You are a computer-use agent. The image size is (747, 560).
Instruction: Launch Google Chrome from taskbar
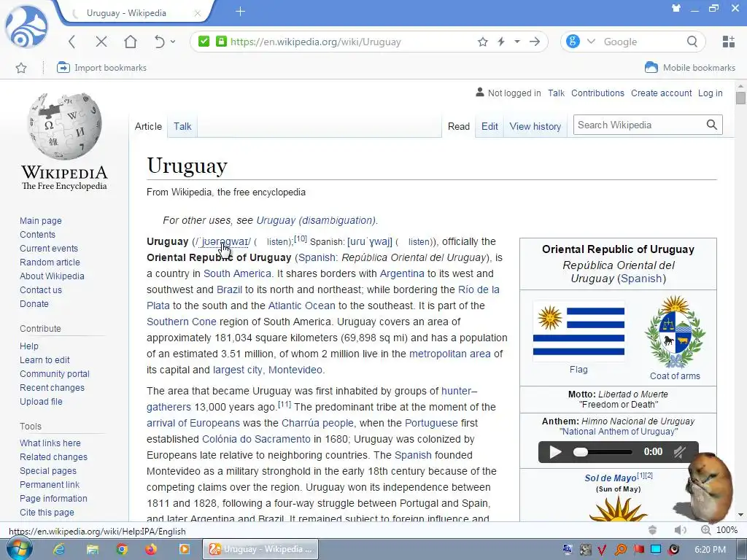tap(122, 549)
